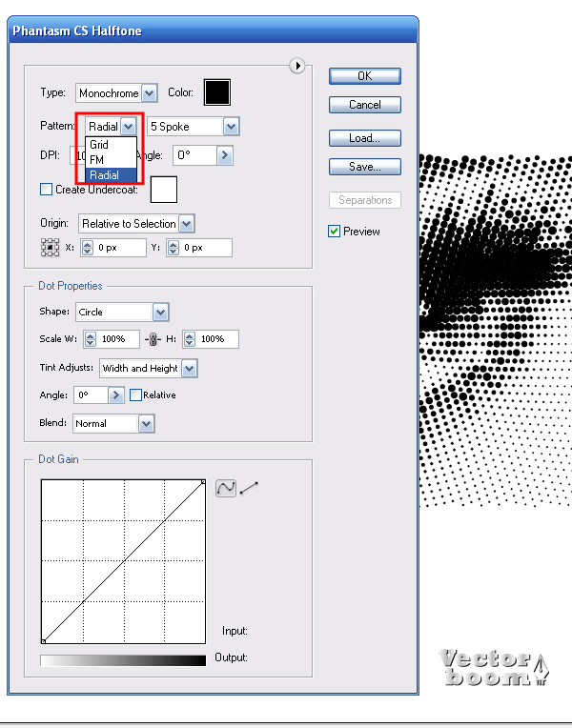Collapse the Pattern Radial dropdown arrow
The height and width of the screenshot is (728, 572).
[x=129, y=127]
